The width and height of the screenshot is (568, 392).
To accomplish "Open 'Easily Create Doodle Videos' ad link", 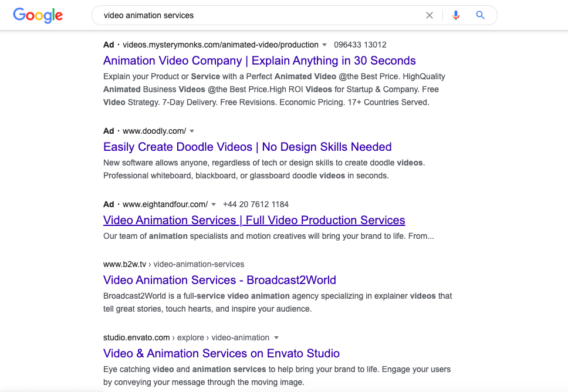I will (248, 147).
